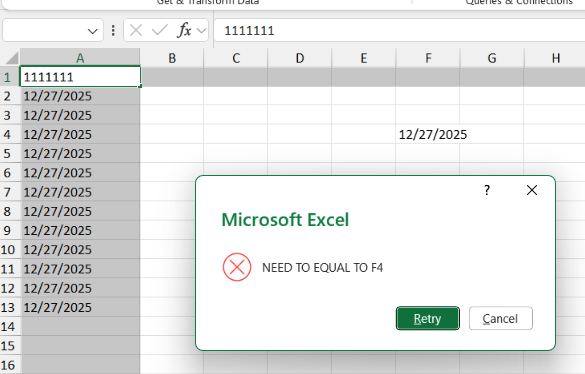
Task: Click cell A13 date 12/27/2025
Action: coord(80,308)
